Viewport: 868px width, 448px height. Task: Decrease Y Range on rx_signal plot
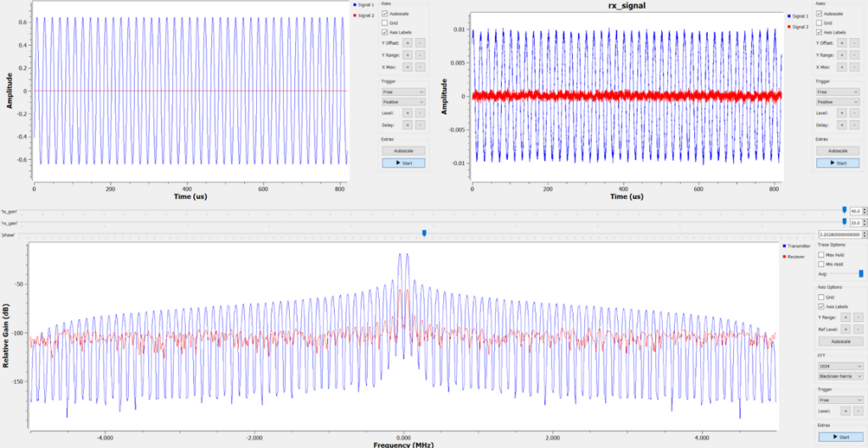point(854,55)
